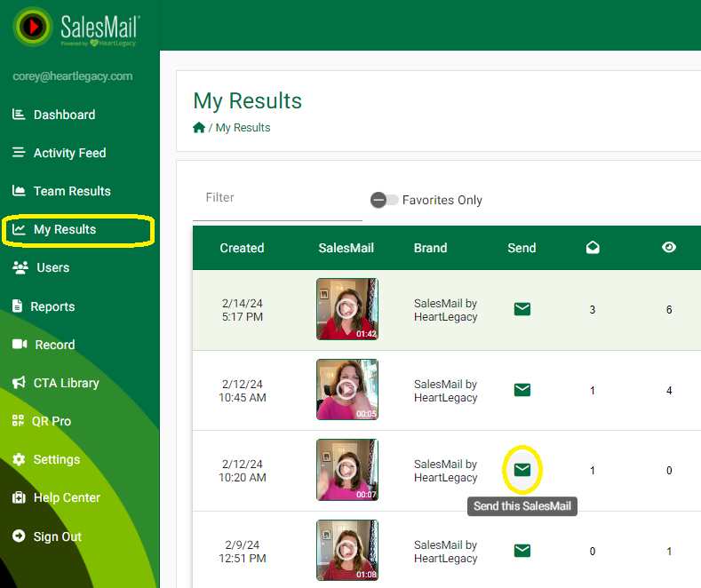Click the home icon in breadcrumb
The width and height of the screenshot is (701, 588).
[x=199, y=128]
